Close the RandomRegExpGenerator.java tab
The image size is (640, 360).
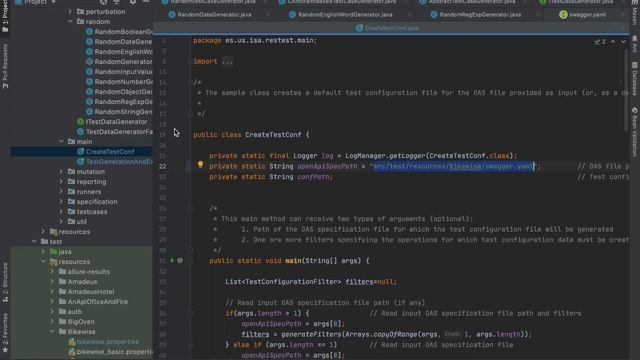coord(538,15)
